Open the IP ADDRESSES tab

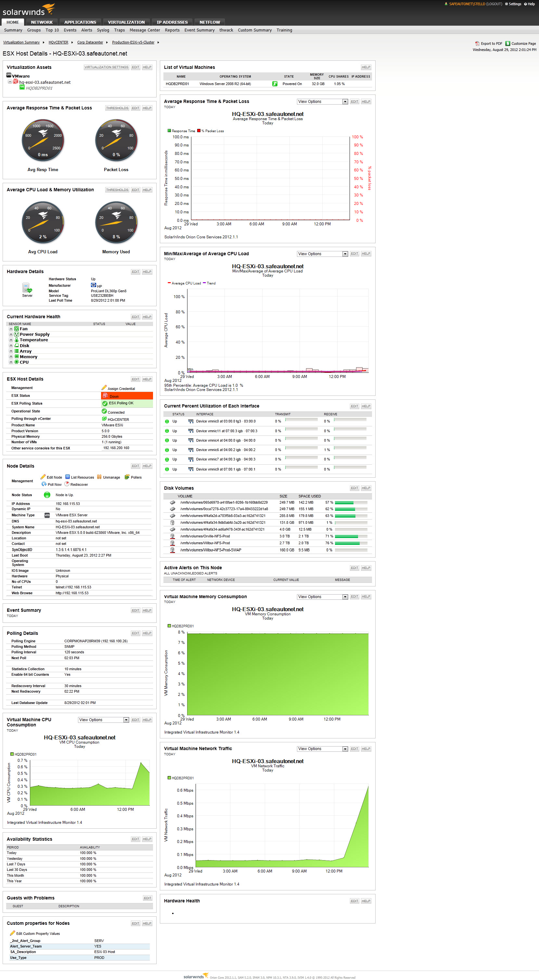coord(172,22)
